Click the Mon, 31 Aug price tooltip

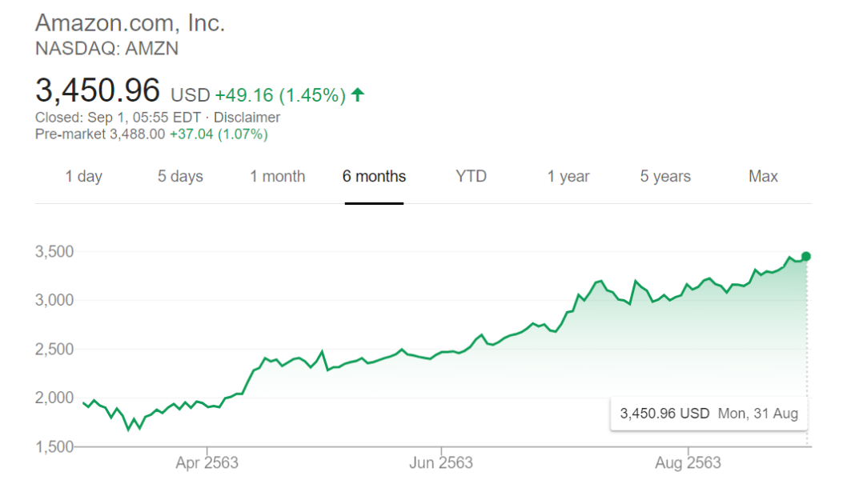(708, 414)
